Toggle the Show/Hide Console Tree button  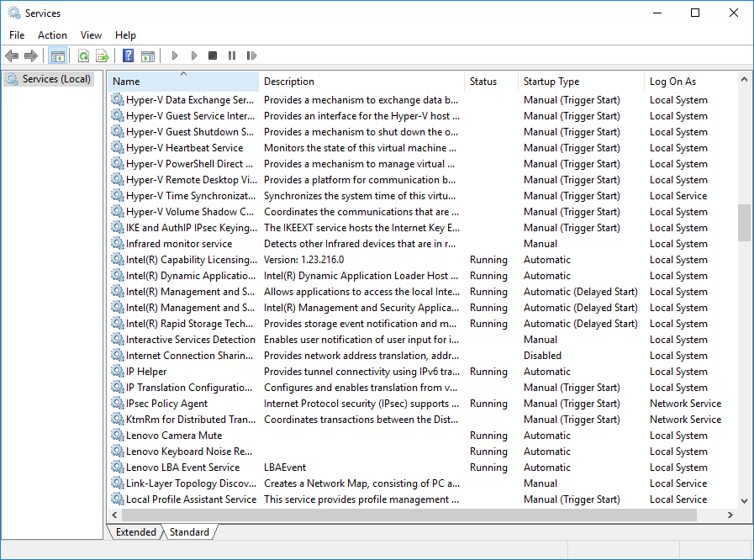[x=58, y=56]
